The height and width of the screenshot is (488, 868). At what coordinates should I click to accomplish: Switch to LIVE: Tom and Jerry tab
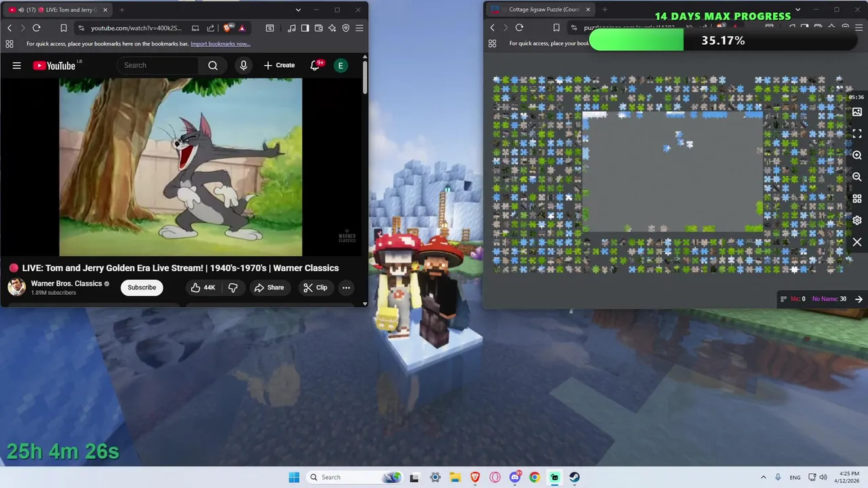pos(58,10)
